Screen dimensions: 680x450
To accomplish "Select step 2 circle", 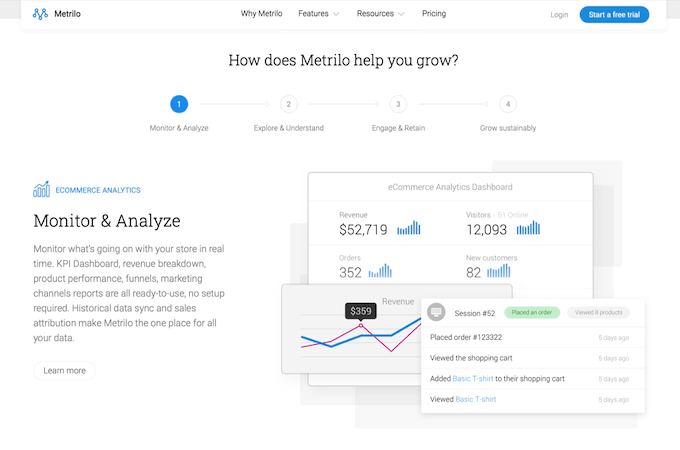I will [289, 104].
